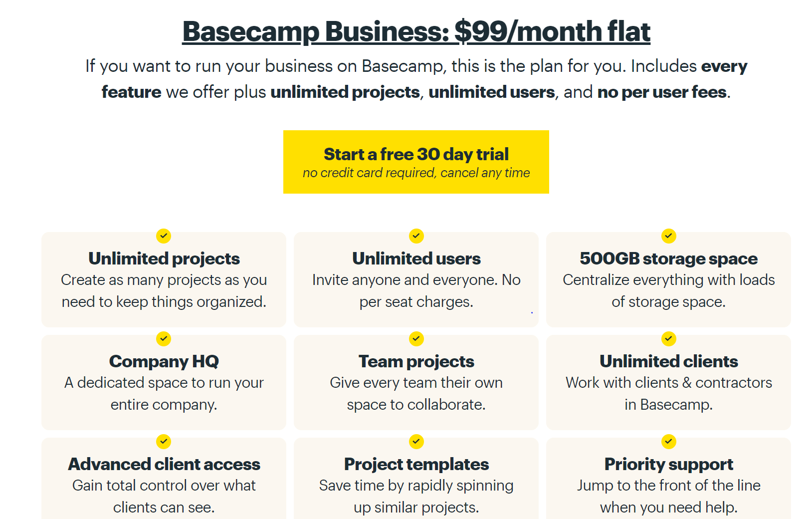812x519 pixels.
Task: Select the Unlimited users feature card
Action: pyautogui.click(x=416, y=279)
